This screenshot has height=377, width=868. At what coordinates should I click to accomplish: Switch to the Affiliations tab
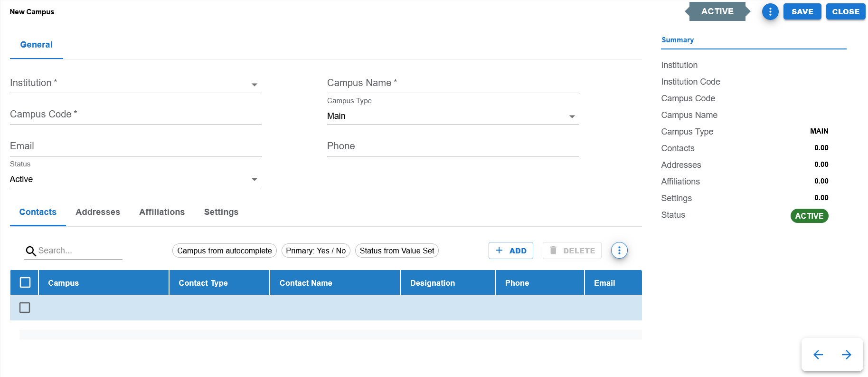162,212
